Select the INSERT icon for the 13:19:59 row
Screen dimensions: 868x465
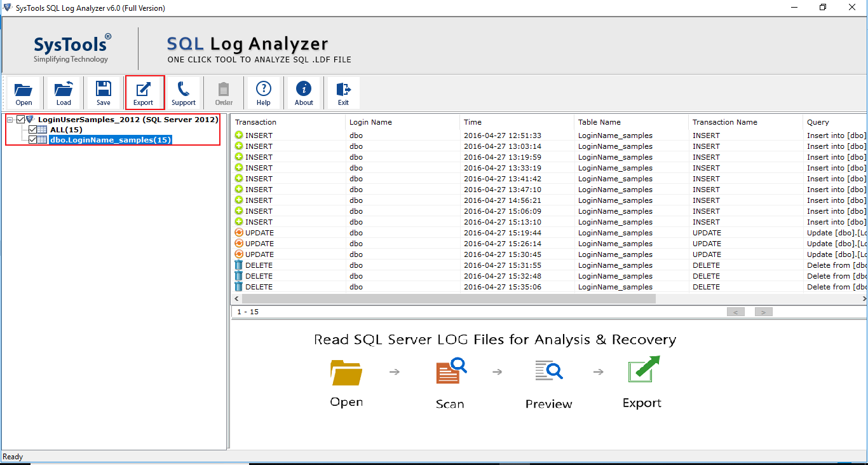239,157
